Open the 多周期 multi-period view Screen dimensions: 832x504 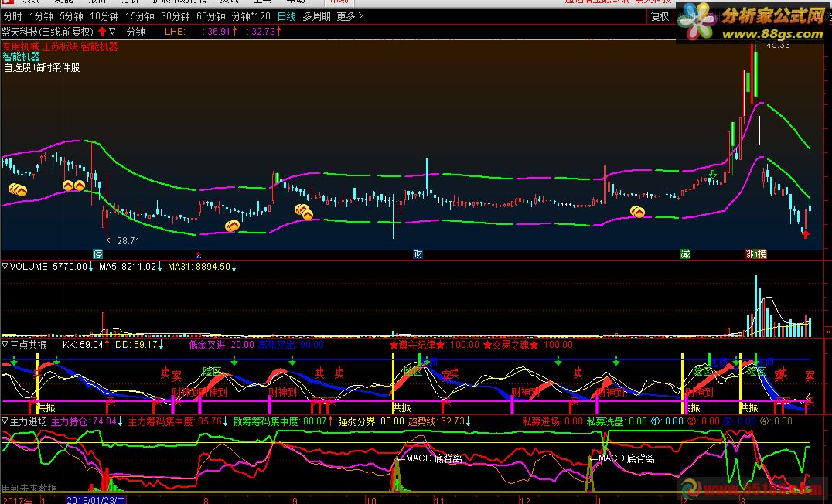[x=316, y=16]
